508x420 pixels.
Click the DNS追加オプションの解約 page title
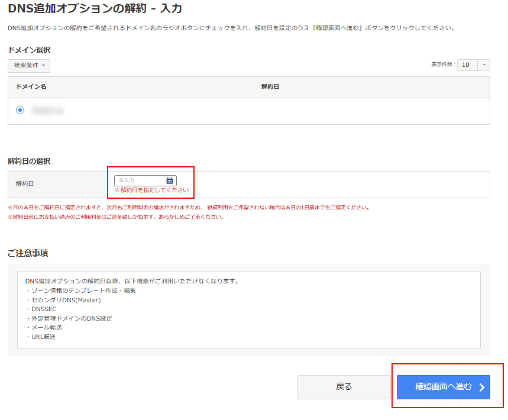pyautogui.click(x=95, y=9)
